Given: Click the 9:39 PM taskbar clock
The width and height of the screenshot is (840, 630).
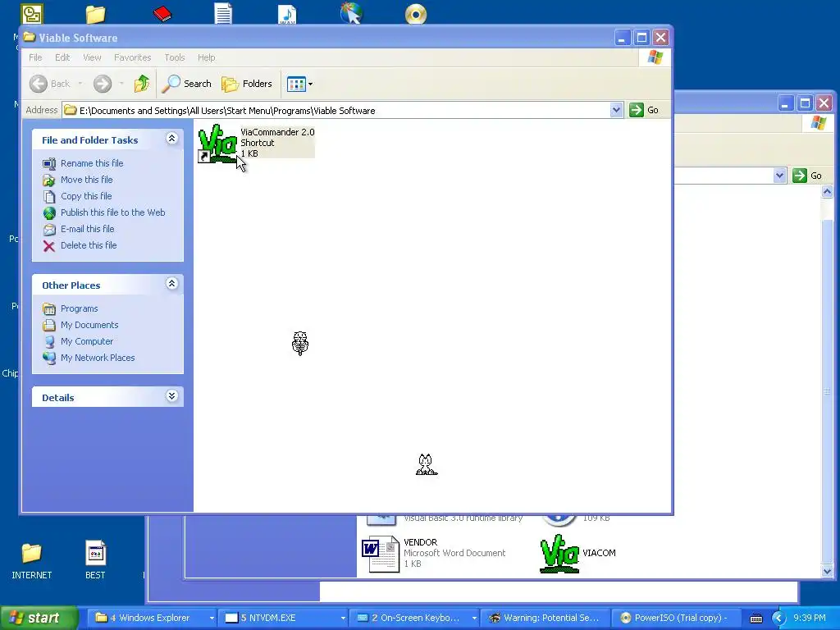Looking at the screenshot, I should point(810,618).
